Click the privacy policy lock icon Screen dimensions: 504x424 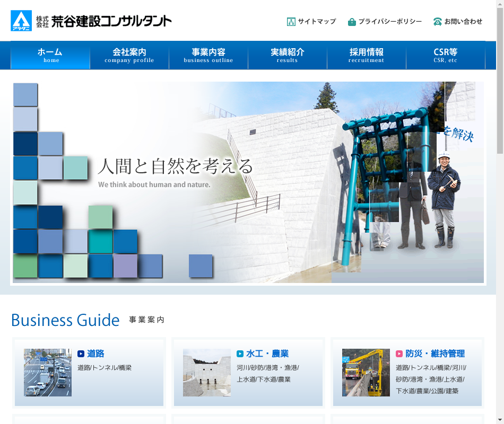pyautogui.click(x=352, y=22)
